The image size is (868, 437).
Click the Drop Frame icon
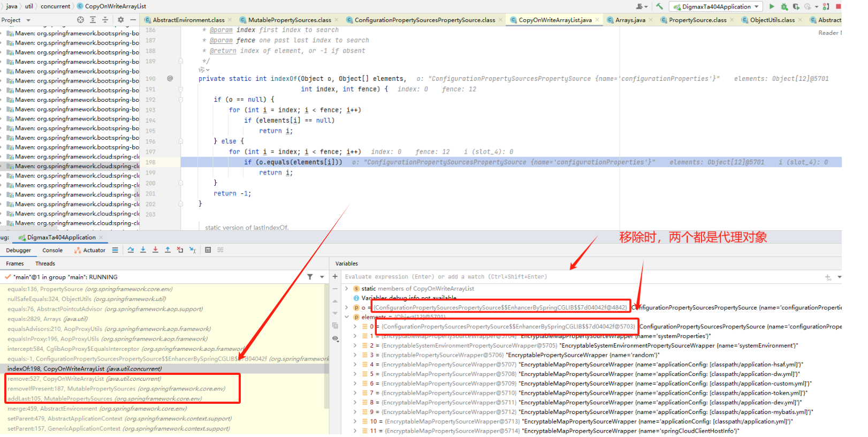[180, 250]
